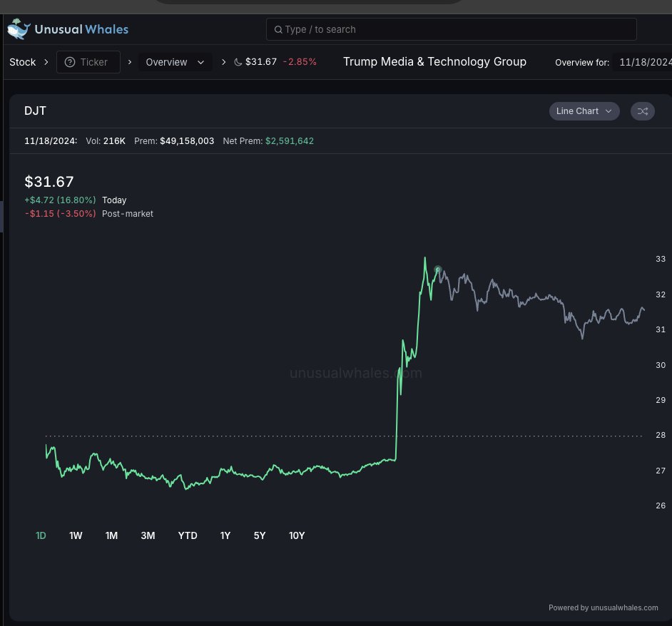The width and height of the screenshot is (672, 626).
Task: Click the 33 price axis label
Action: [x=661, y=259]
